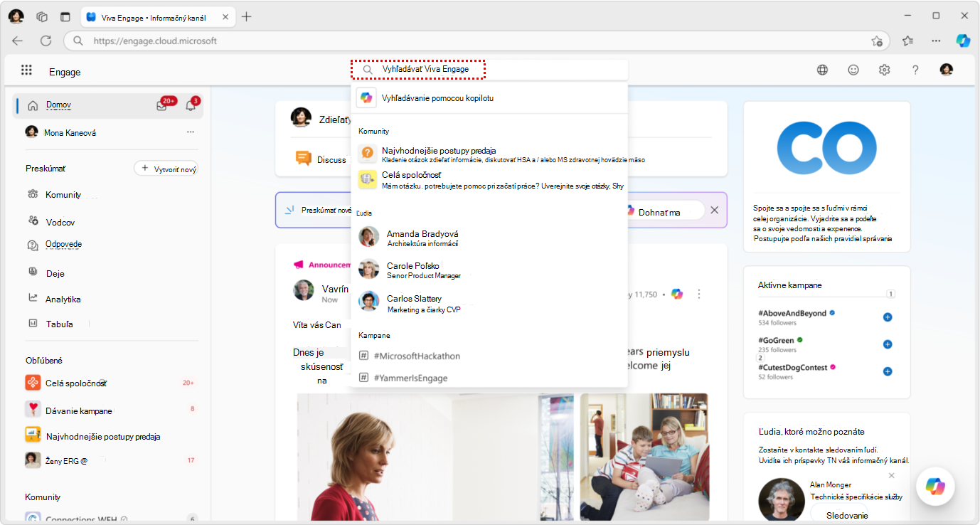Open the family photo thumbnail in post
Viewport: 980px width, 525px height.
coord(644,457)
